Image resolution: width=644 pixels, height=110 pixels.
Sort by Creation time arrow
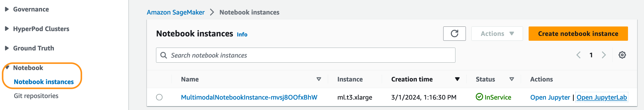[457, 79]
